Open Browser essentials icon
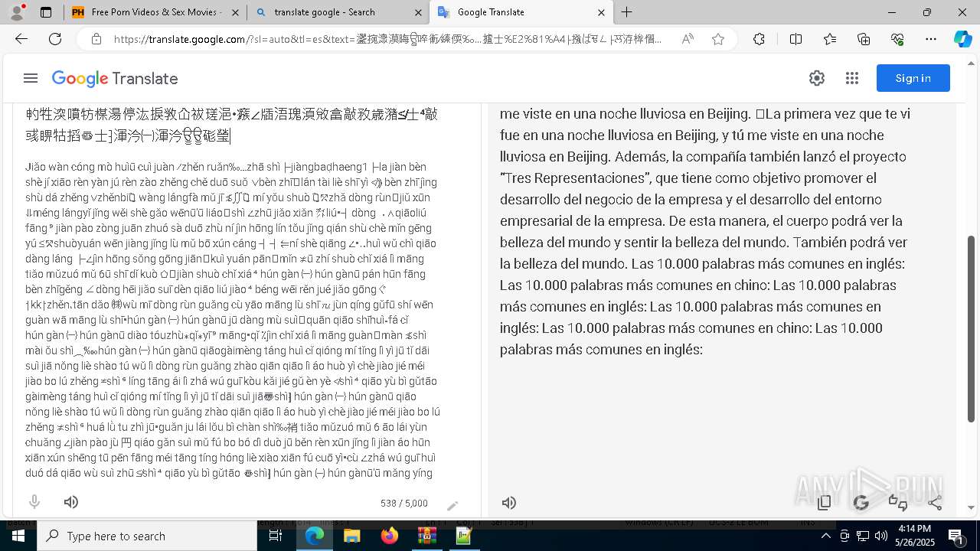Screen dimensions: 980x551 click(897, 39)
